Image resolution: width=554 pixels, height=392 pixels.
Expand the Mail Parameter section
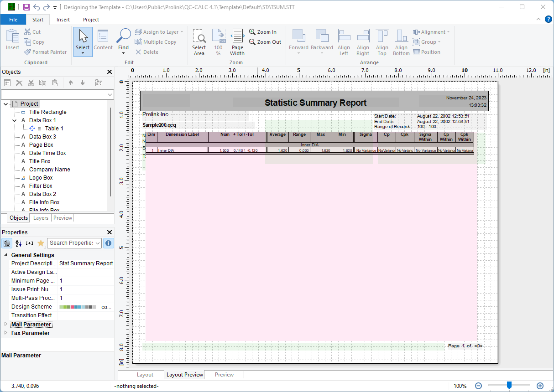pyautogui.click(x=6, y=324)
